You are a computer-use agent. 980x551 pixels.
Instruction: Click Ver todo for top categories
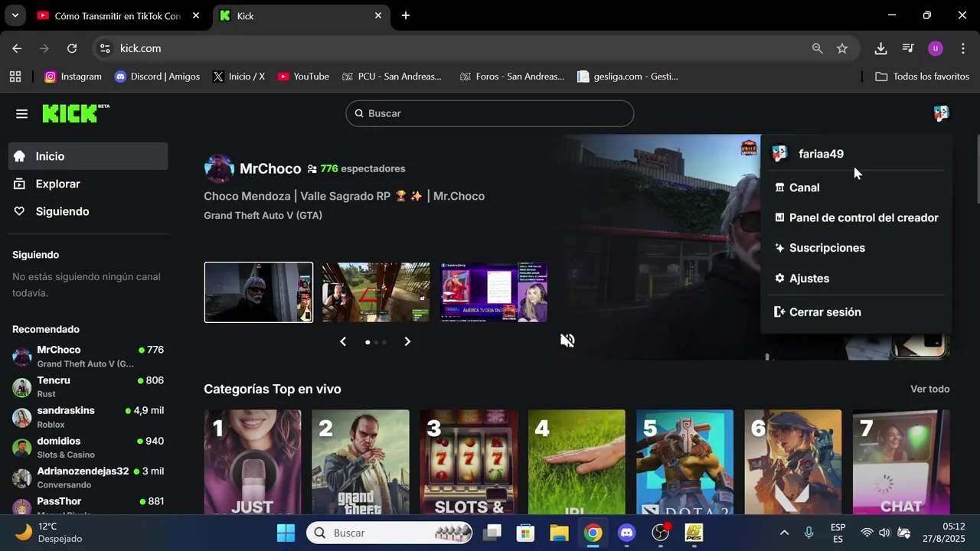(x=929, y=390)
